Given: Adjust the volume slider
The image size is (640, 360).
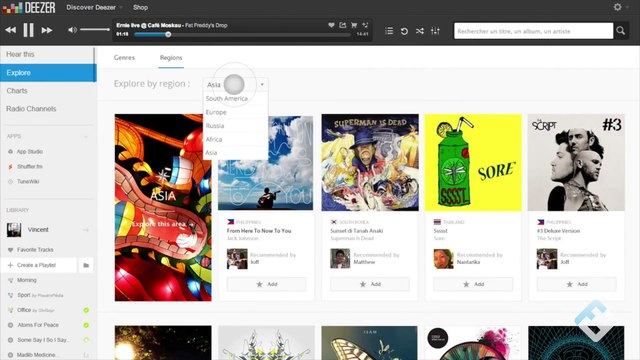Looking at the screenshot, I should 95,30.
